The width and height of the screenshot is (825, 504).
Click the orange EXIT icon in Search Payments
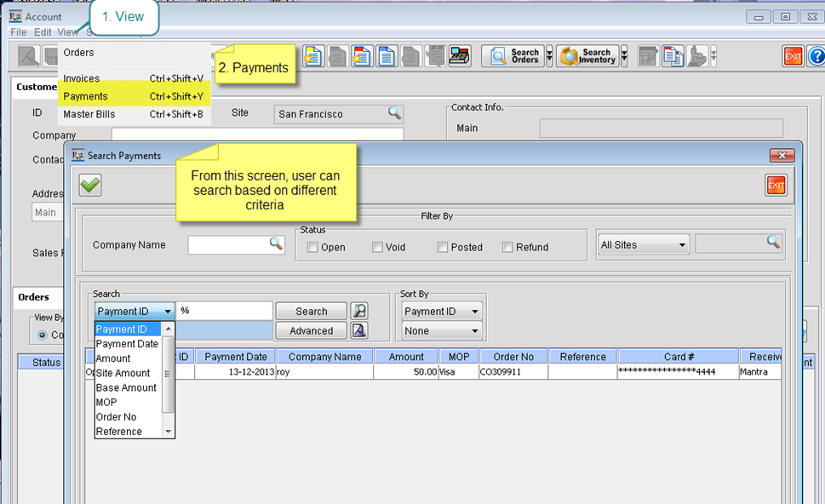pos(775,185)
